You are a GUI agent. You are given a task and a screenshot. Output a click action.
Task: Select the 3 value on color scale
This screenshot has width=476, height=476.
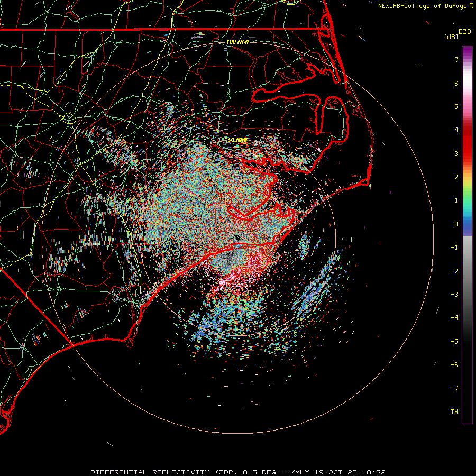(x=456, y=153)
